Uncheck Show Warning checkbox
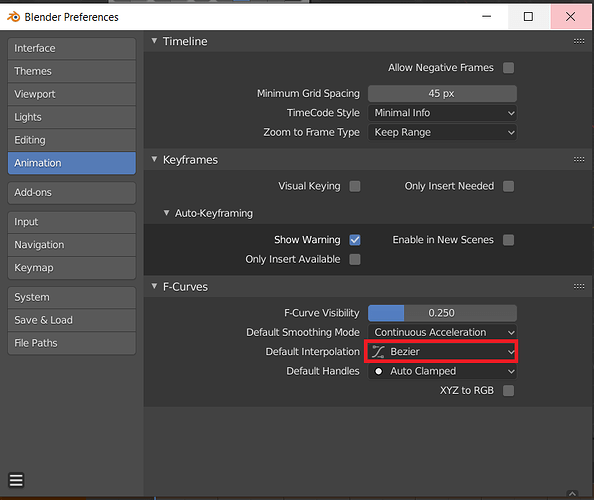This screenshot has width=594, height=500. tap(355, 240)
